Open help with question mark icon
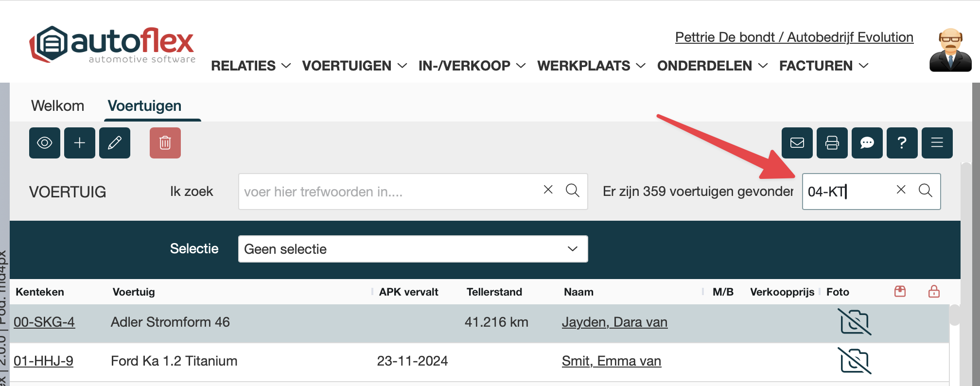The height and width of the screenshot is (386, 980). [x=902, y=143]
